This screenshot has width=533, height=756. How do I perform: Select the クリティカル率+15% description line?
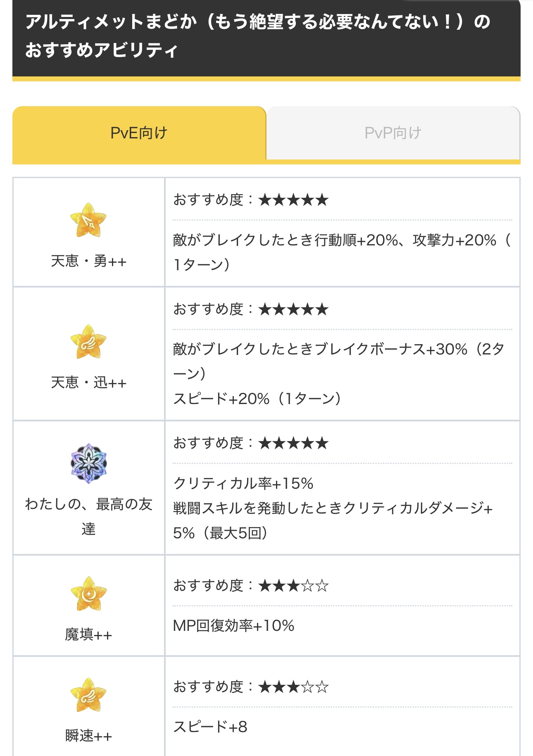coord(243,483)
